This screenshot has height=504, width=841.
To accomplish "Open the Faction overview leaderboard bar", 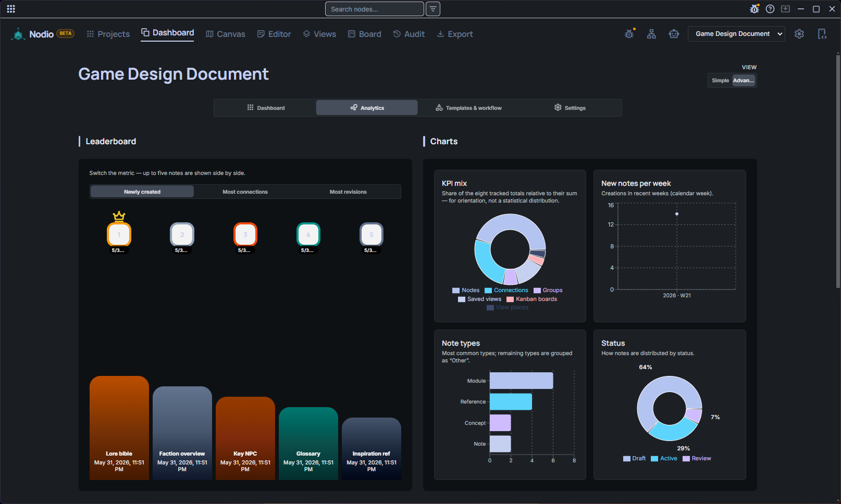I will [x=182, y=433].
